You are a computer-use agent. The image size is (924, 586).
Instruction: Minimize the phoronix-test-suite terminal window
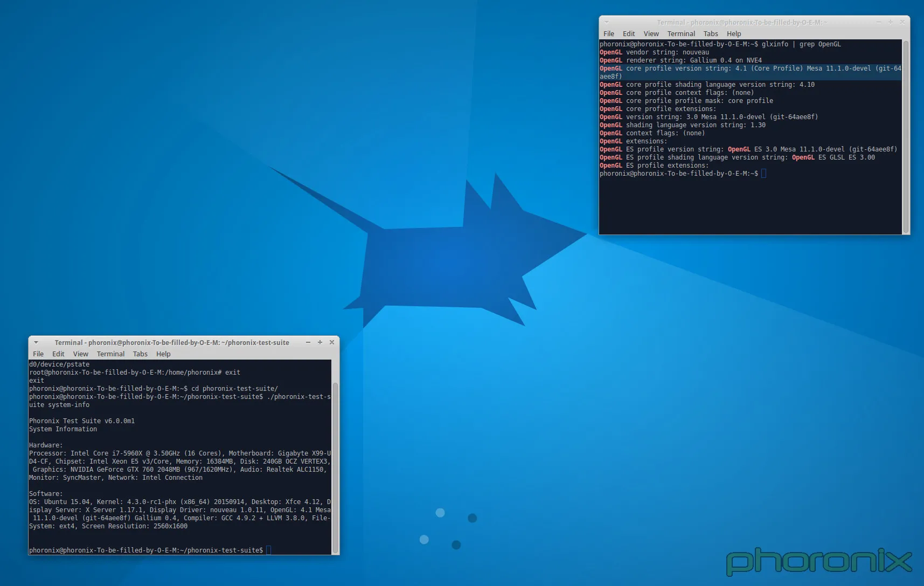(308, 342)
